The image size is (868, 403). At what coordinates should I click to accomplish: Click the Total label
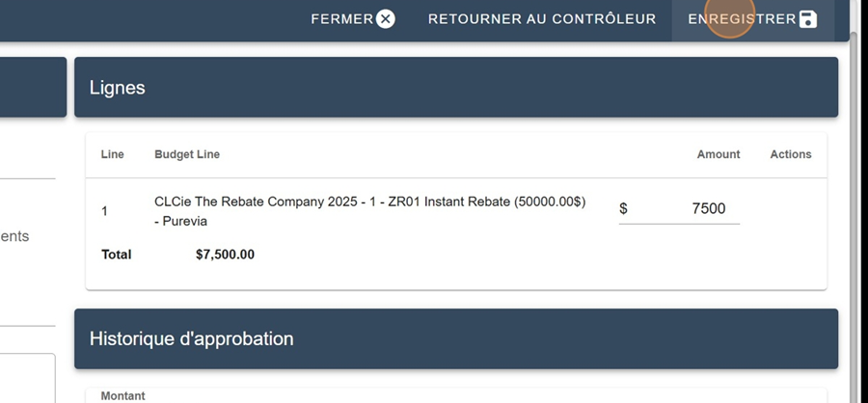(117, 255)
